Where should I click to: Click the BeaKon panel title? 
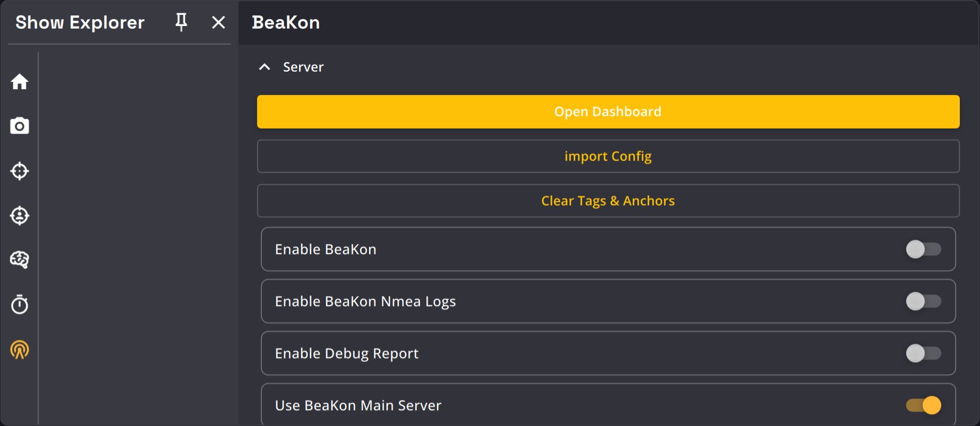[x=286, y=22]
